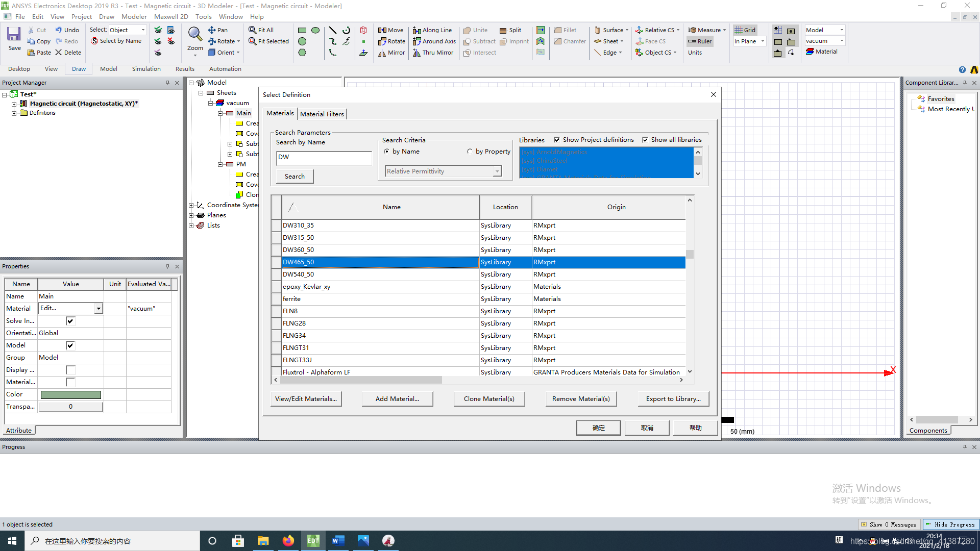Open the Maxwell 2D menu
This screenshot has height=551, width=980.
pyautogui.click(x=171, y=16)
